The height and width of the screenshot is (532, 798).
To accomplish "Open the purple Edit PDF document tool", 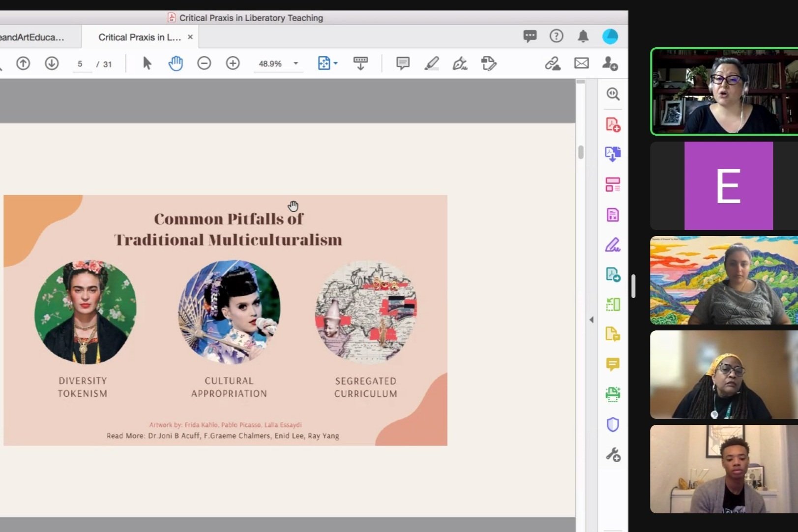I will coord(613,215).
